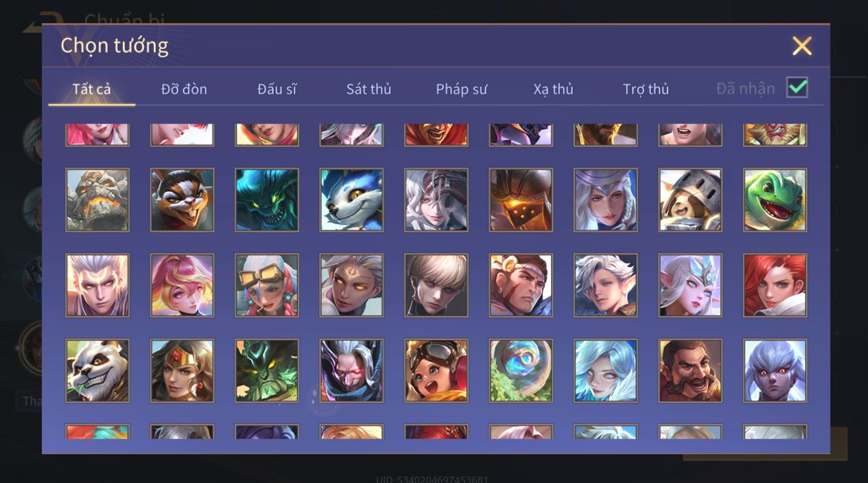Viewport: 868px width, 483px height.
Task: Select the Wonder Woman hero portrait
Action: 182,370
